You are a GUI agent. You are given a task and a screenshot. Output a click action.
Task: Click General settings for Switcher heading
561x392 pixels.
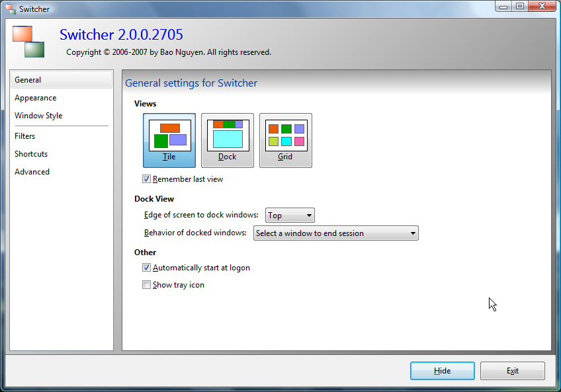191,83
